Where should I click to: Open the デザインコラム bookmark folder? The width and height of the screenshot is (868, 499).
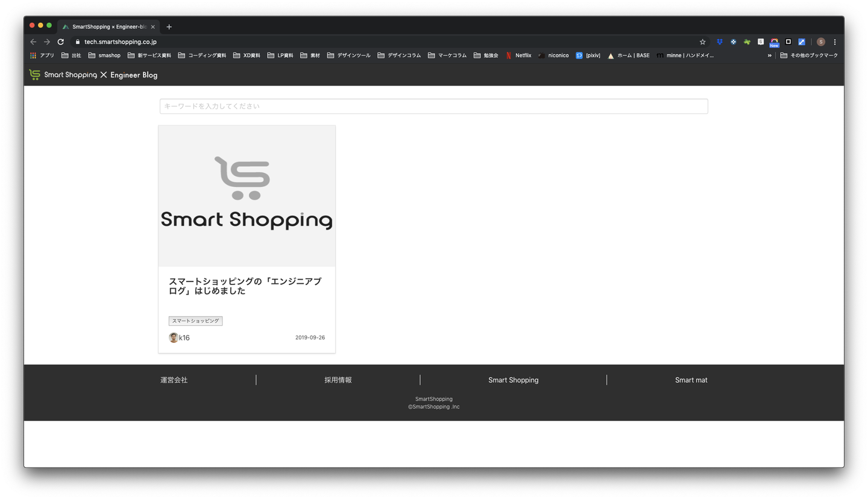pos(399,55)
